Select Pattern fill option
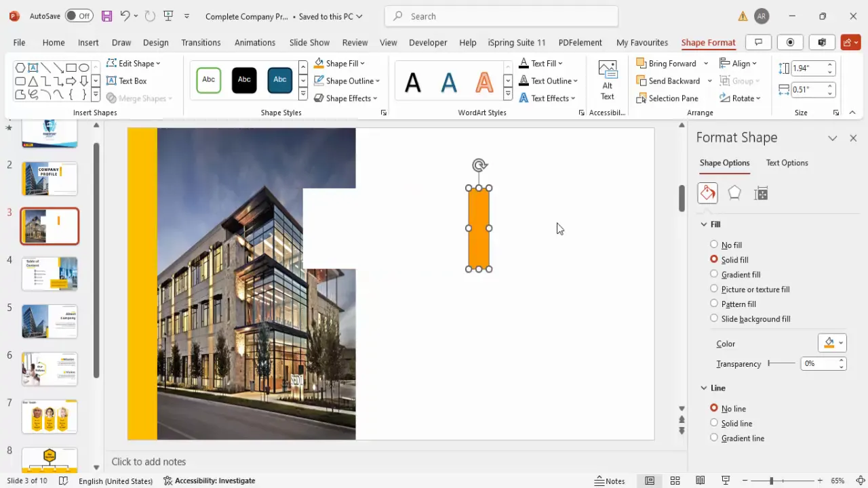 point(714,304)
